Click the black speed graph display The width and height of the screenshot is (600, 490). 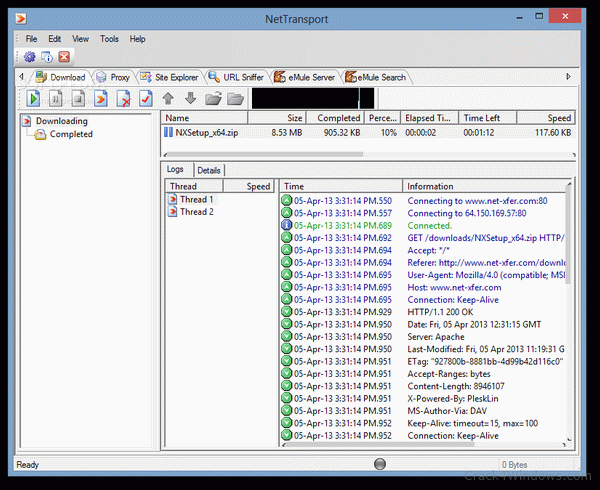(313, 98)
